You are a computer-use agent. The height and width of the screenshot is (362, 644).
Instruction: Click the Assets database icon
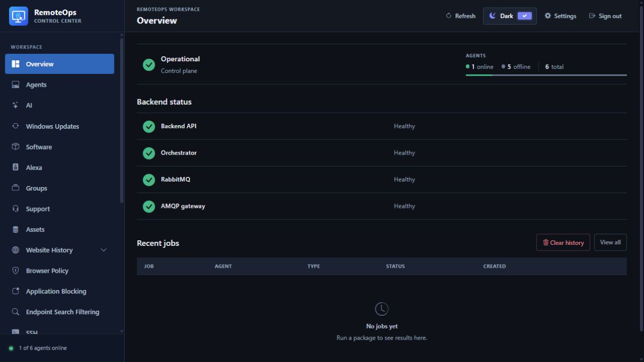pyautogui.click(x=16, y=230)
